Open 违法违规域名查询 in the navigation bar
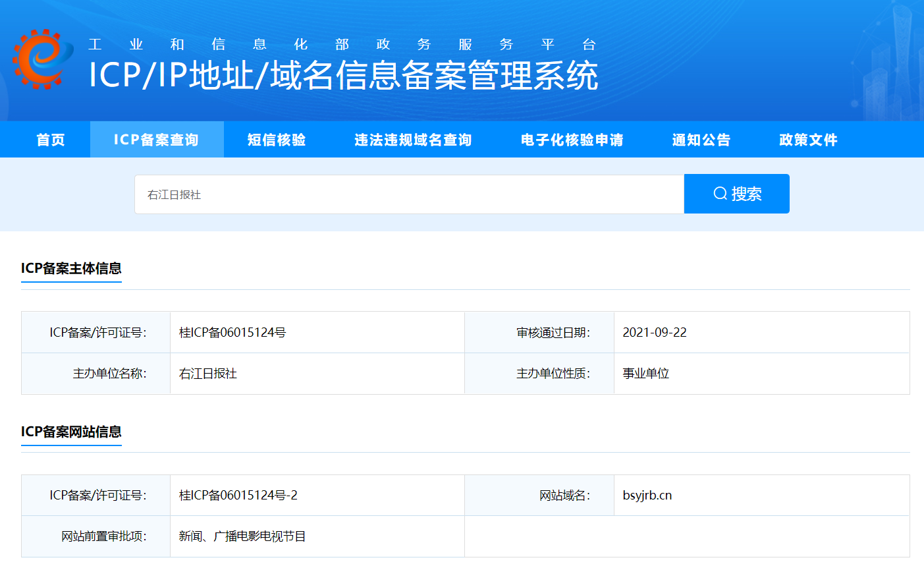The width and height of the screenshot is (924, 570). pos(413,140)
